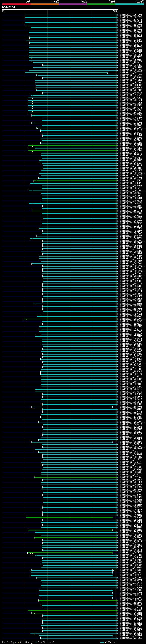
Task: Select label UniRef100_C6TDY3
Action: pyautogui.click(x=131, y=72)
